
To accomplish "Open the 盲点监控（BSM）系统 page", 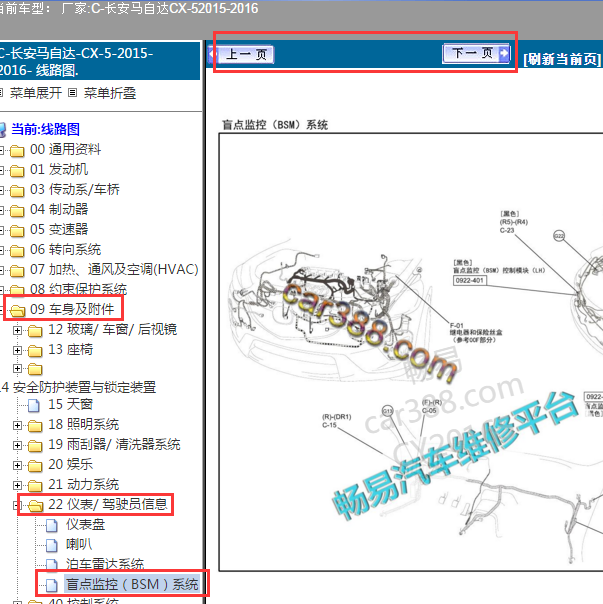I will (132, 584).
